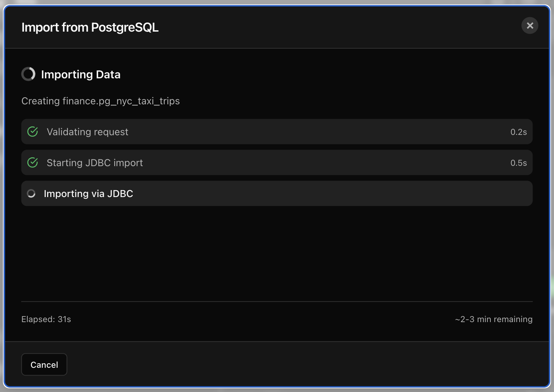Image resolution: width=554 pixels, height=392 pixels.
Task: Select the Importing via JDBC step label
Action: click(89, 194)
